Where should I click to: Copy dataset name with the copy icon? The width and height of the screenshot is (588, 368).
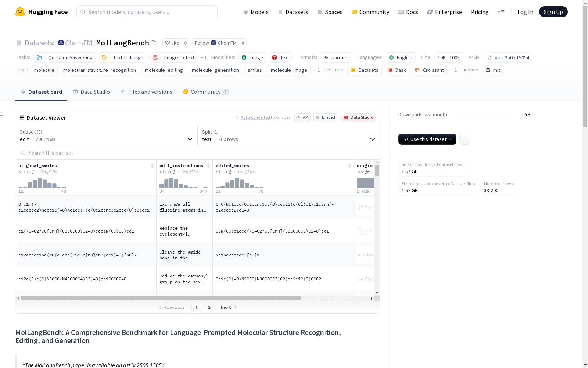(x=154, y=43)
